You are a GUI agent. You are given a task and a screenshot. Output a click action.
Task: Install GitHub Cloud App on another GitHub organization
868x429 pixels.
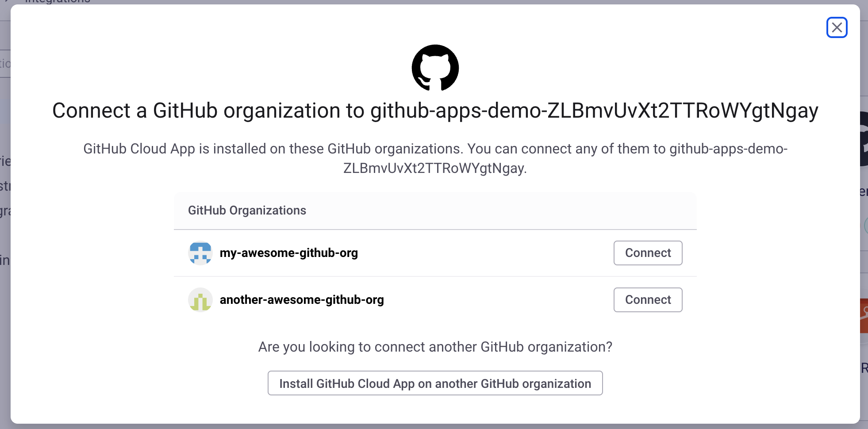point(435,383)
